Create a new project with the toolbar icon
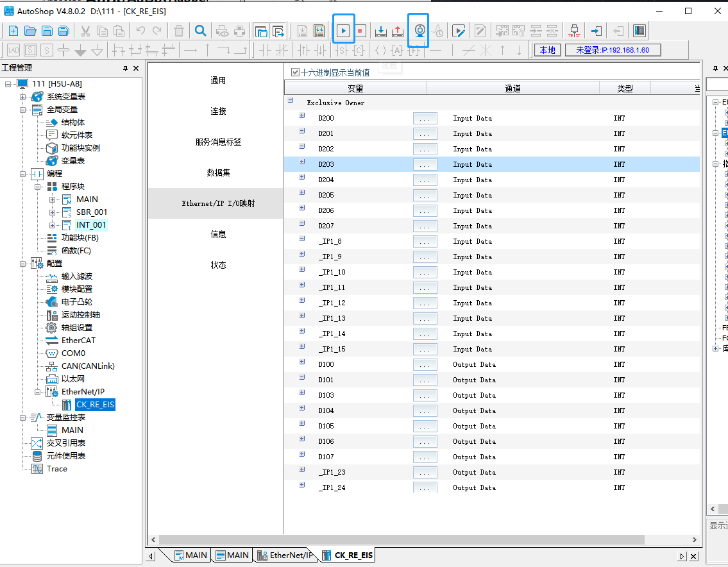This screenshot has height=567, width=728. pyautogui.click(x=13, y=31)
